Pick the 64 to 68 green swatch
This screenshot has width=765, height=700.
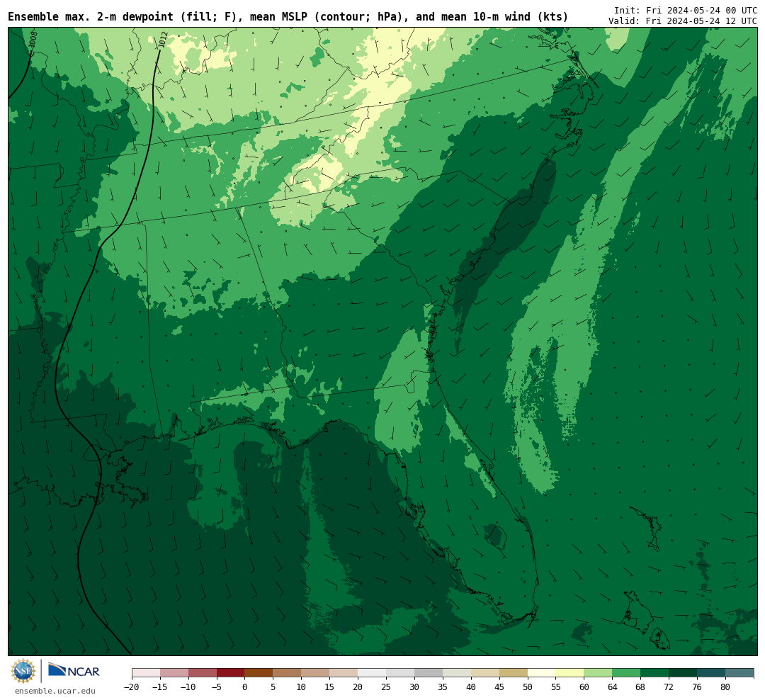click(627, 673)
